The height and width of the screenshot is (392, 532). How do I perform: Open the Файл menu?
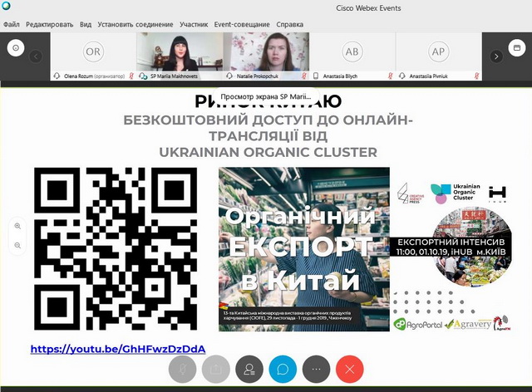[x=11, y=24]
